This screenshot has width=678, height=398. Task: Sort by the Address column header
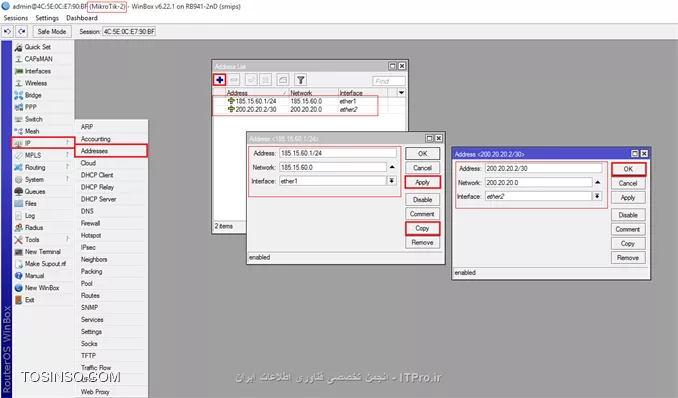(256, 93)
